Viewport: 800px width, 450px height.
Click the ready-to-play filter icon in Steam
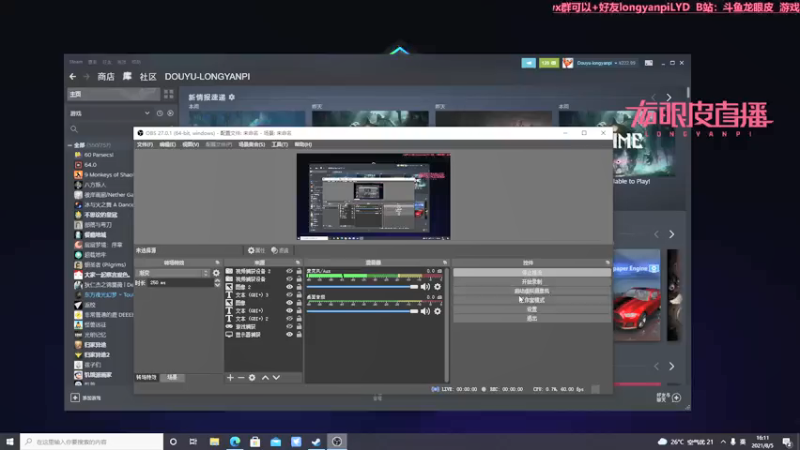point(170,113)
